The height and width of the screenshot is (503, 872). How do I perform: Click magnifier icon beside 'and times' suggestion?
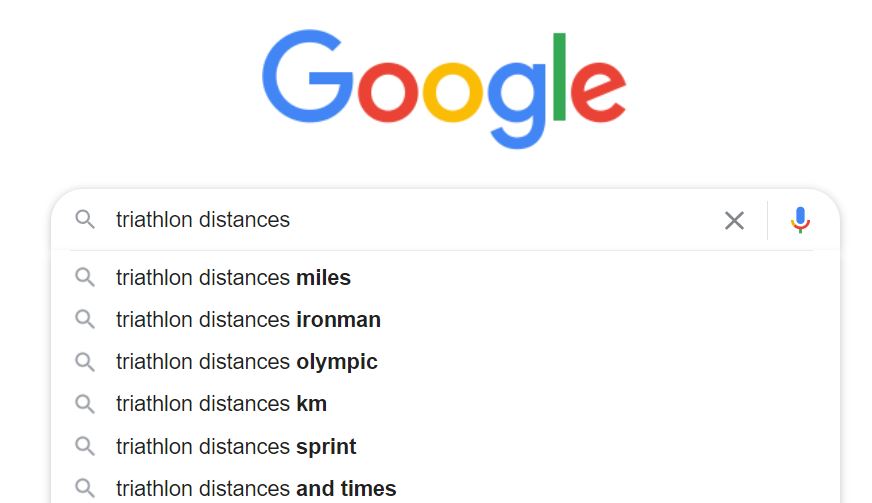(x=85, y=489)
